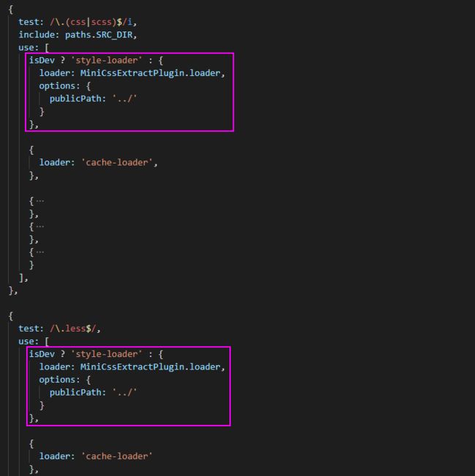Screen dimensions: 475x476
Task: Click 'isDev' in the css|scss rule
Action: pos(42,61)
